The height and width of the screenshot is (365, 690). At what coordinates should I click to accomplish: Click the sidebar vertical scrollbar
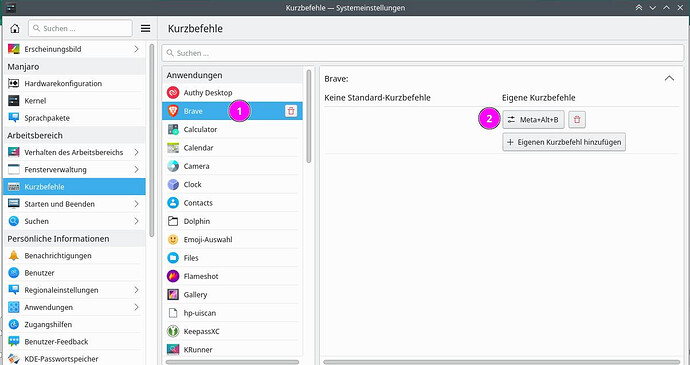click(152, 140)
